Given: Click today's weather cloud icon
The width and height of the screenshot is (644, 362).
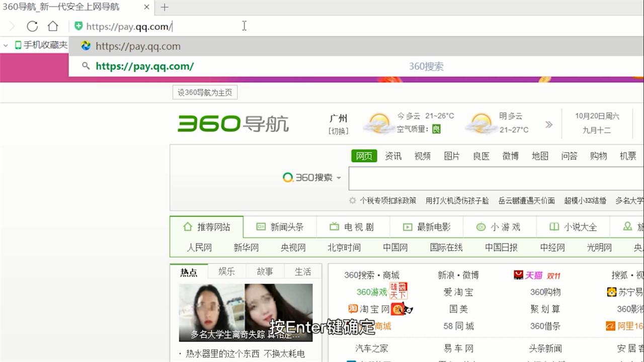Looking at the screenshot, I should click(x=378, y=123).
